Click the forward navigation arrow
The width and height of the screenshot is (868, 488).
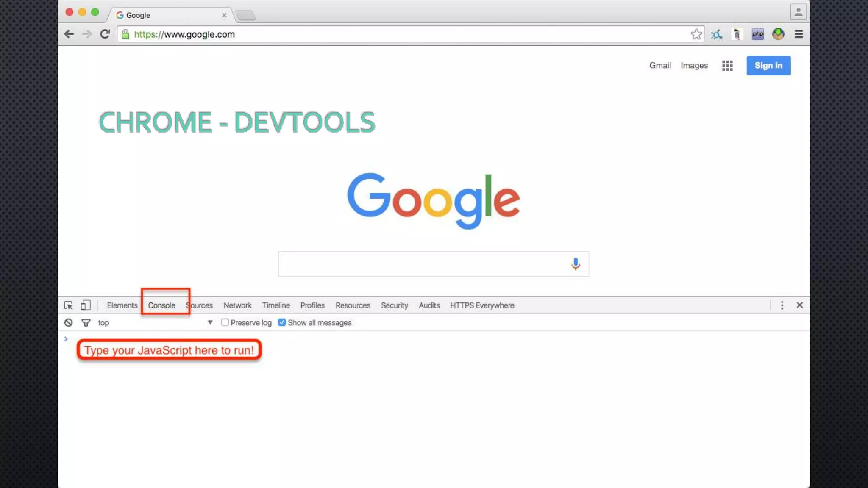click(87, 34)
